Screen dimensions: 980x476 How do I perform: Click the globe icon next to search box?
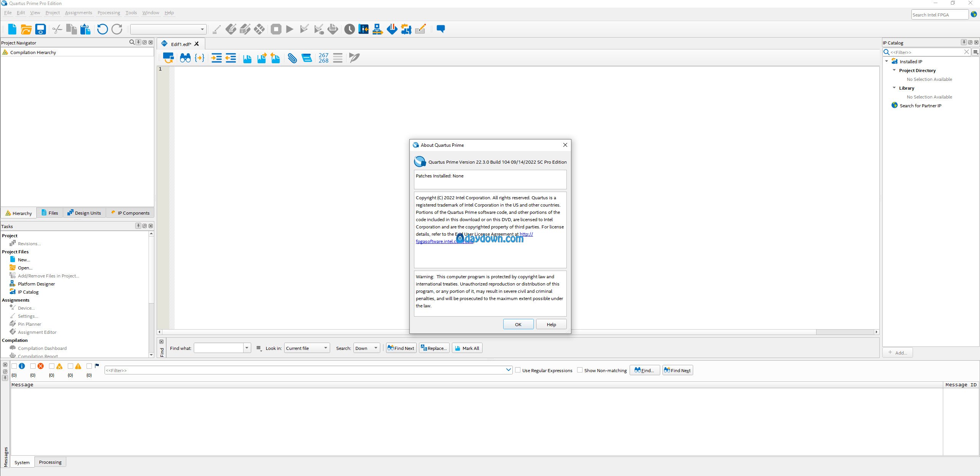point(974,15)
